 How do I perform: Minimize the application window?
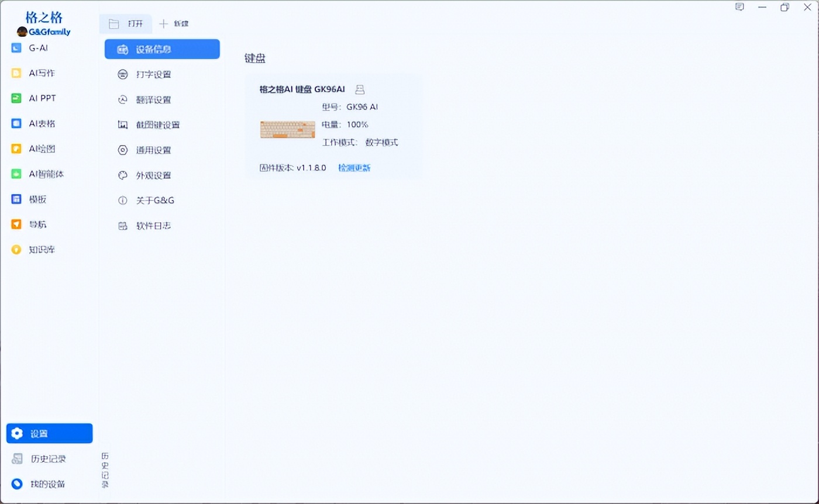tap(762, 7)
